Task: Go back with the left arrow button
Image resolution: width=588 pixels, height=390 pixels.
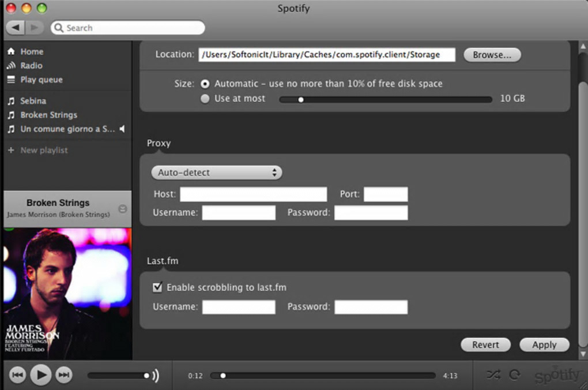Action: pyautogui.click(x=16, y=27)
